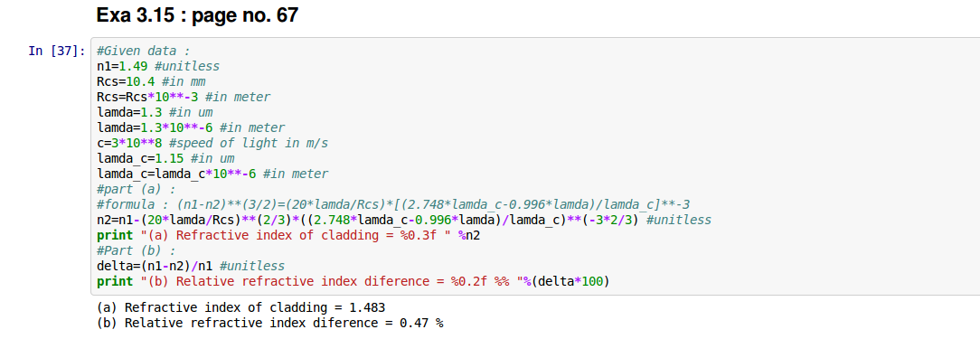Click the '#part (a) :' comment
Image resolution: width=980 pixels, height=339 pixels.
click(x=137, y=189)
